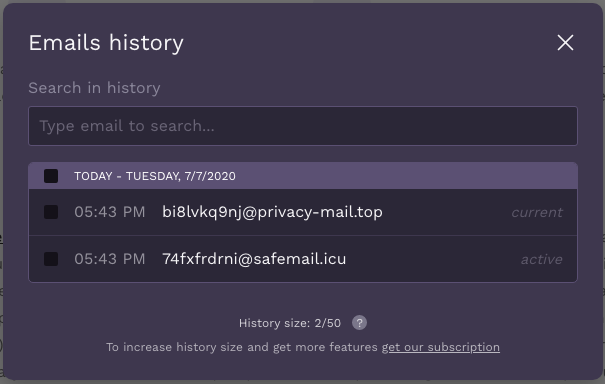Select email 74fxfrdrni@safemail.icu
605x384 pixels.
coord(254,259)
